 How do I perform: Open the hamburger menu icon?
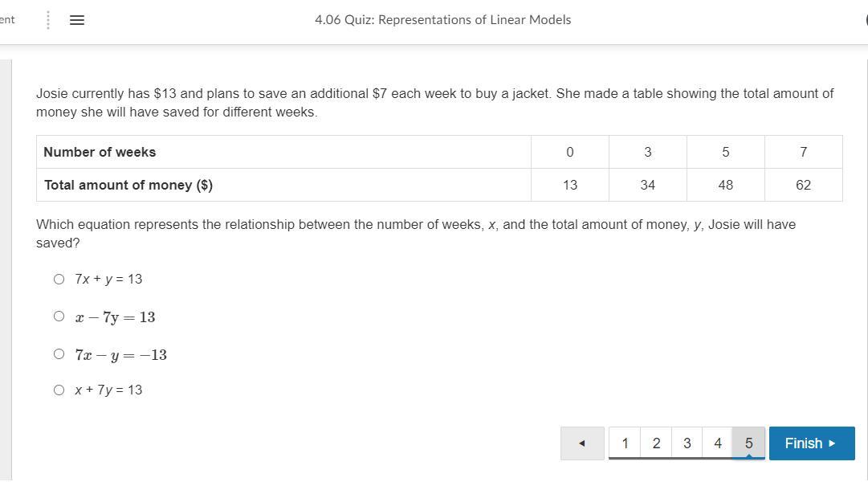click(x=77, y=20)
